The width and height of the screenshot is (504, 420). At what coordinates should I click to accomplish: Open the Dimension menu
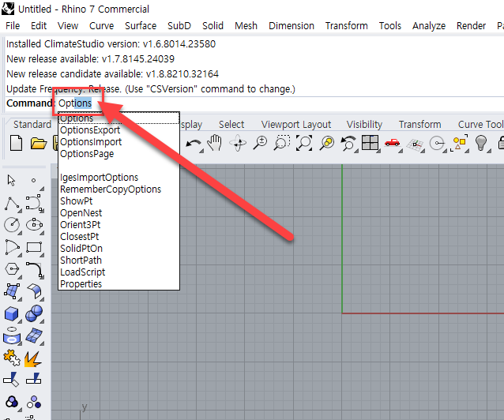click(291, 26)
